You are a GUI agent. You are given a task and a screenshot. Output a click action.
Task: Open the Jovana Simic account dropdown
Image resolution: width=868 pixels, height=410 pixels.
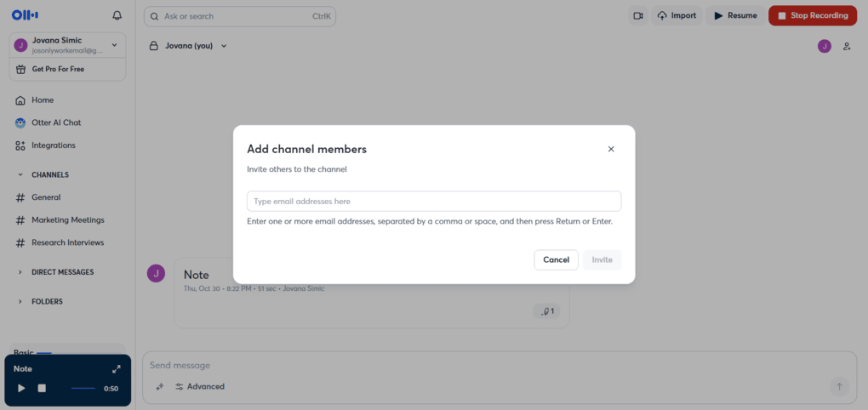point(115,45)
